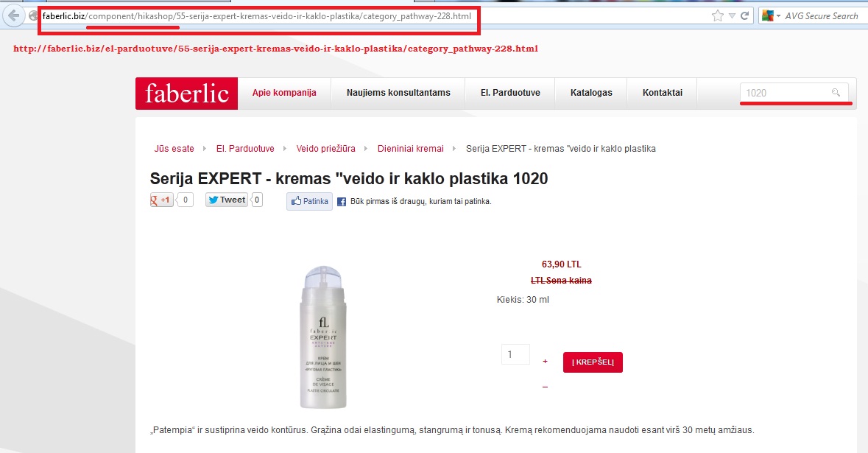
Task: Click the faberlic logo
Action: [186, 93]
